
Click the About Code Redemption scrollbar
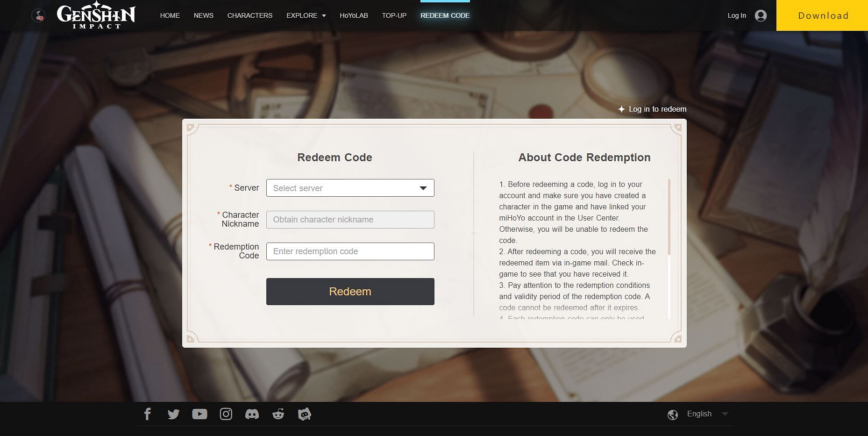coord(669,217)
